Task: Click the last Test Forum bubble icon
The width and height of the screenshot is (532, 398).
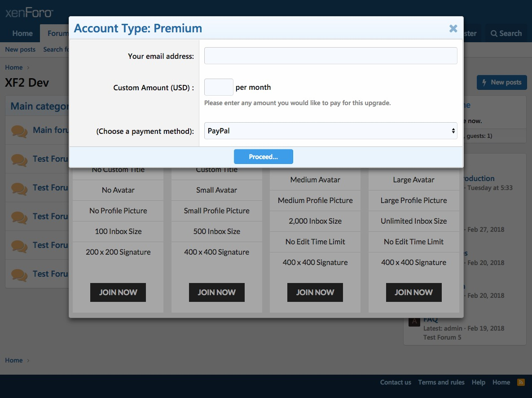Action: tap(19, 274)
